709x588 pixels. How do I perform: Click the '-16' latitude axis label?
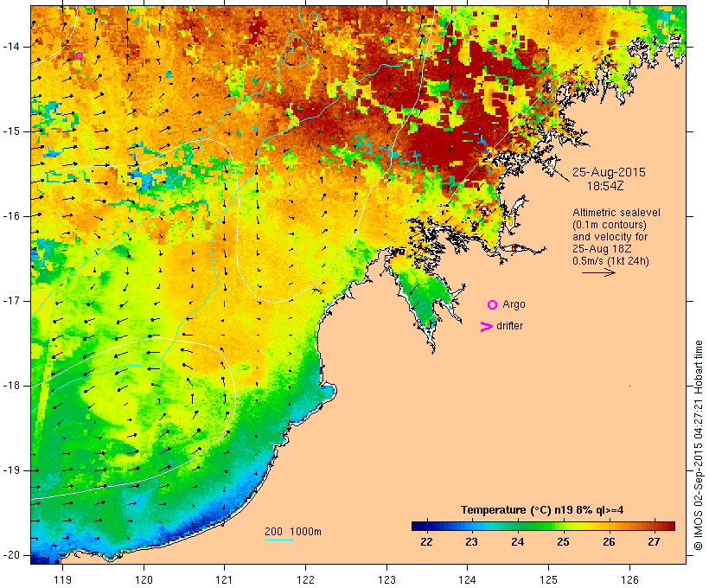click(10, 216)
